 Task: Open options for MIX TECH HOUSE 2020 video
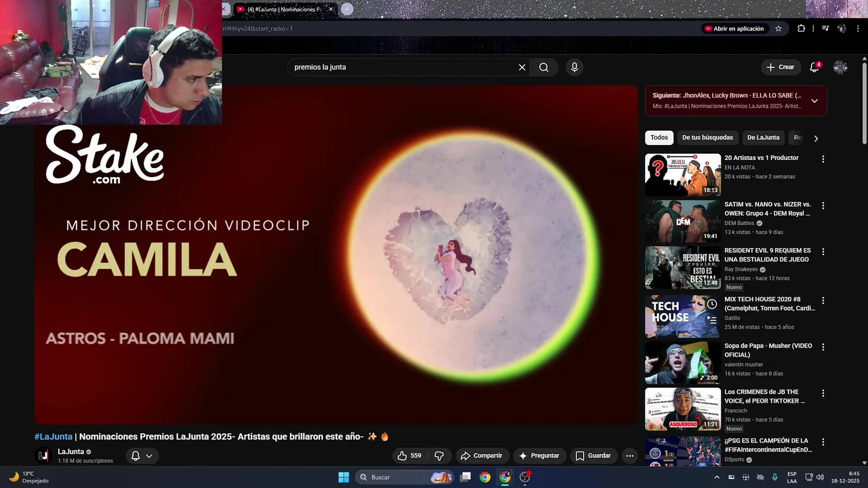coord(823,300)
